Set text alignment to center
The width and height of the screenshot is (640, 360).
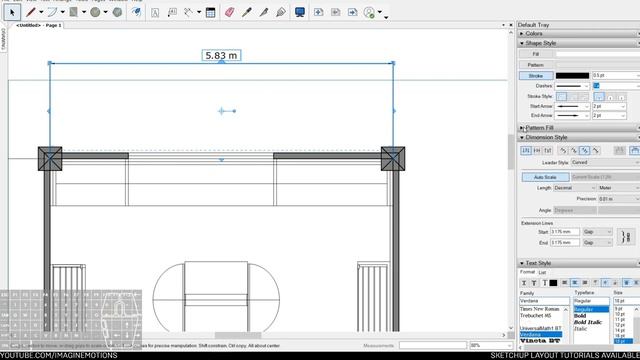(575, 283)
